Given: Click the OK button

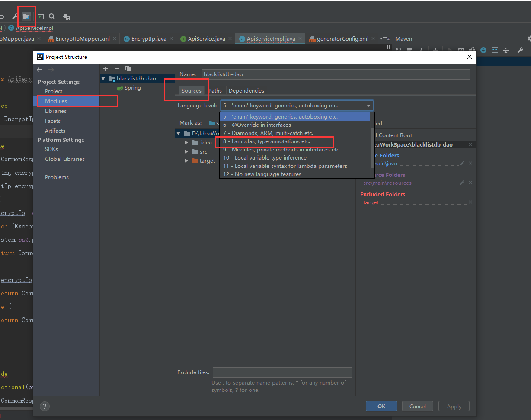Looking at the screenshot, I should click(381, 406).
